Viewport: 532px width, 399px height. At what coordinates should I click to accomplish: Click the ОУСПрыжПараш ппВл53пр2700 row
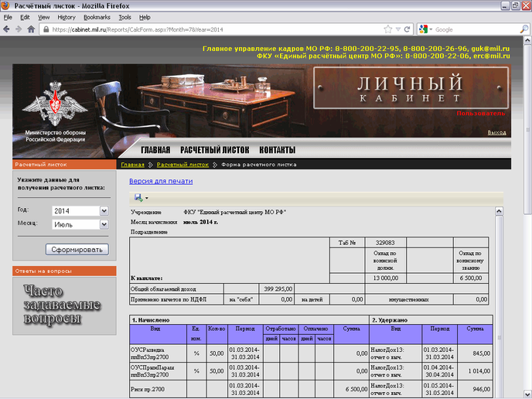249,371
